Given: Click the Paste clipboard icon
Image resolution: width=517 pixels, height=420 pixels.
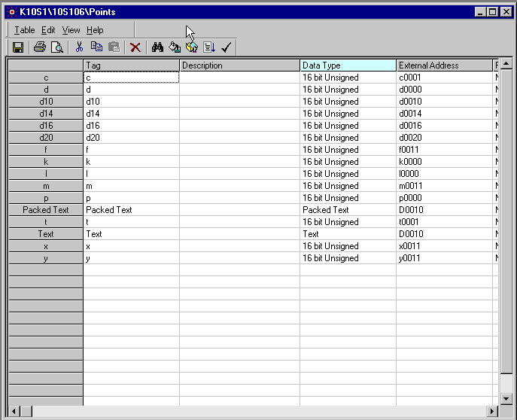Looking at the screenshot, I should (114, 47).
